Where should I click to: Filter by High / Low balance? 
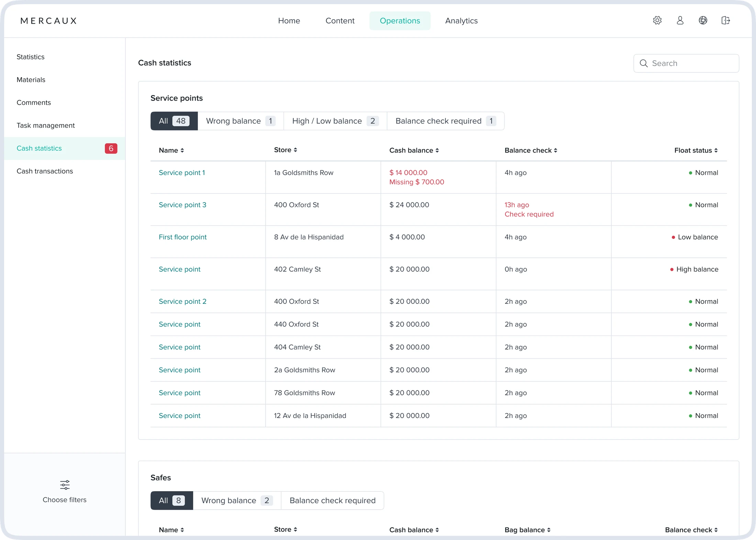335,121
